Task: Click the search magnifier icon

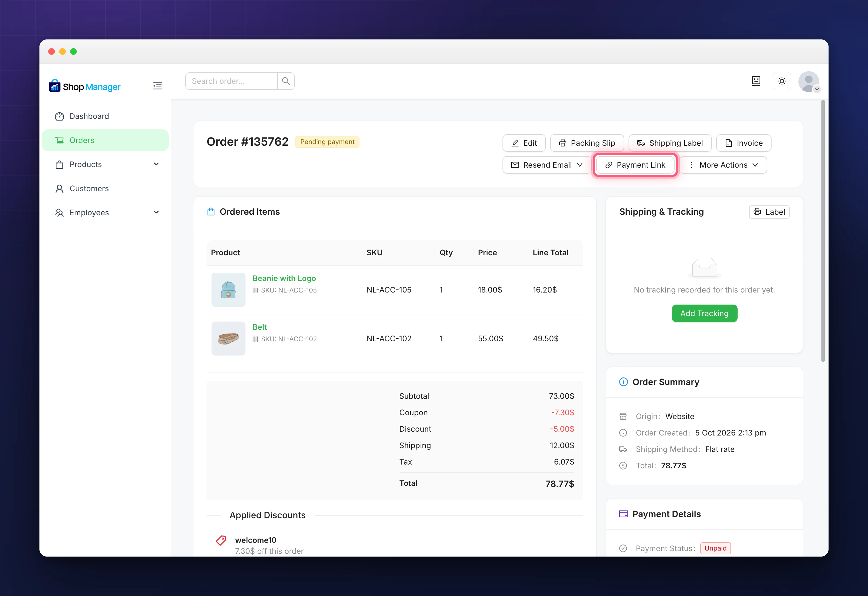Action: tap(286, 81)
